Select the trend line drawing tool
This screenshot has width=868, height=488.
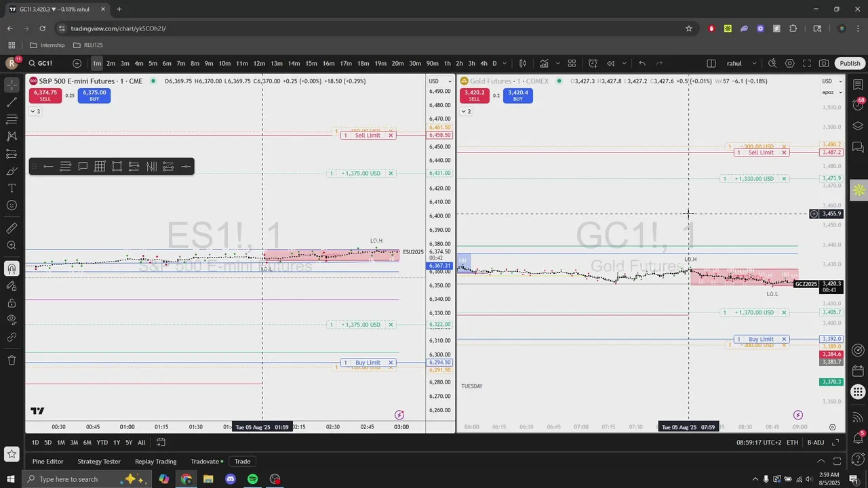[x=12, y=102]
